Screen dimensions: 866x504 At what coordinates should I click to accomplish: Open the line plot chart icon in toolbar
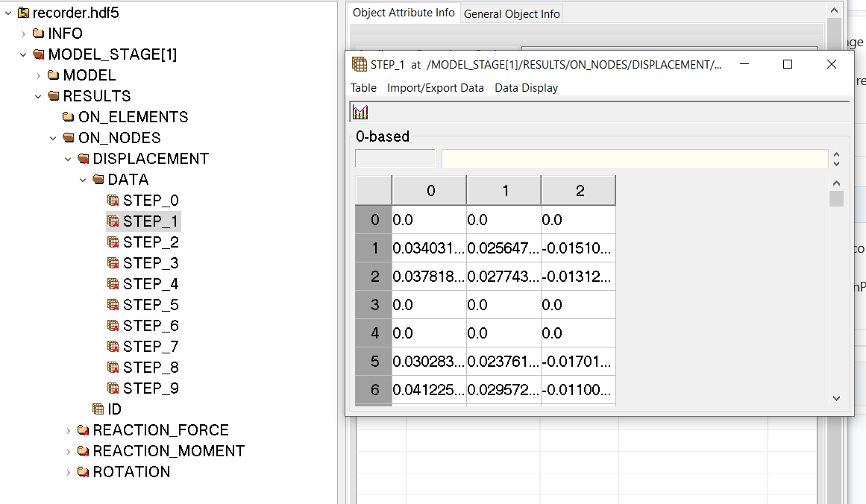click(360, 112)
